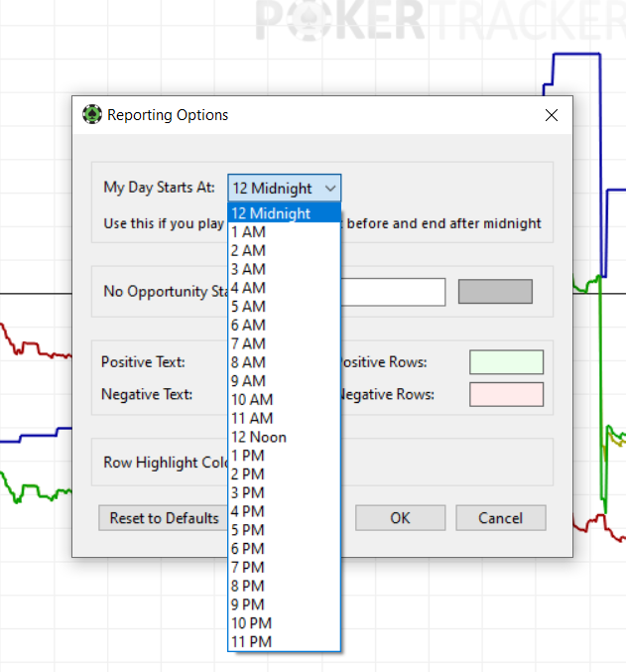The width and height of the screenshot is (626, 672).
Task: Select the 7 AM option
Action: (x=285, y=343)
